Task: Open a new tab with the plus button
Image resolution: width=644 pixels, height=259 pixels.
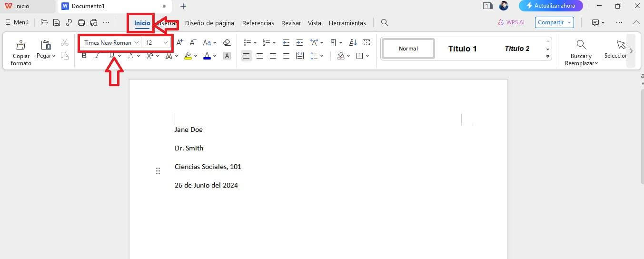Action: tap(183, 6)
